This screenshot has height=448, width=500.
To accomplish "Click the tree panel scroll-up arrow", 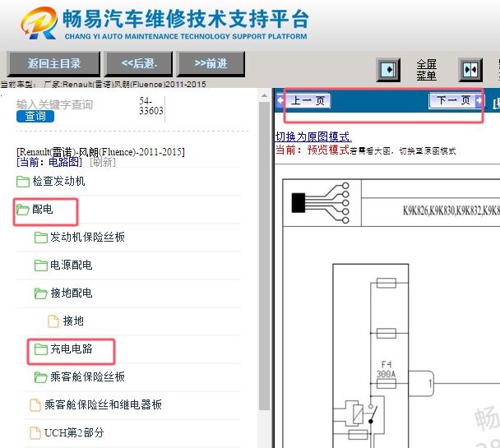I will [264, 95].
